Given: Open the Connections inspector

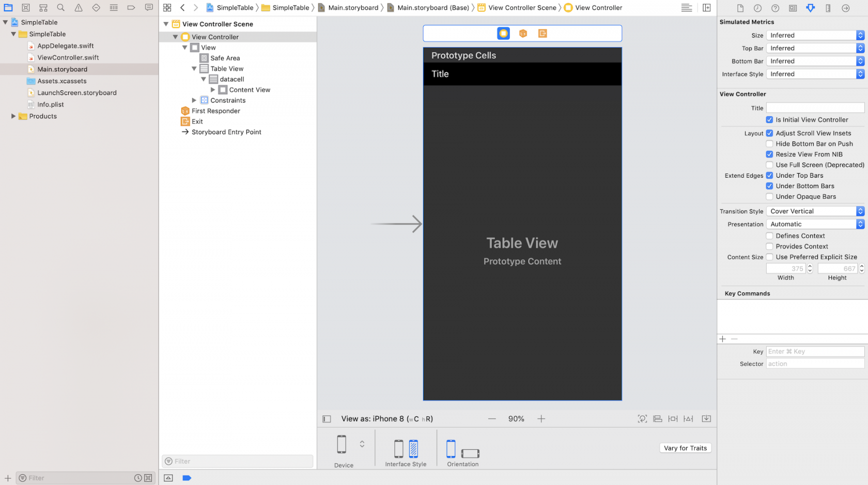Looking at the screenshot, I should (x=844, y=8).
